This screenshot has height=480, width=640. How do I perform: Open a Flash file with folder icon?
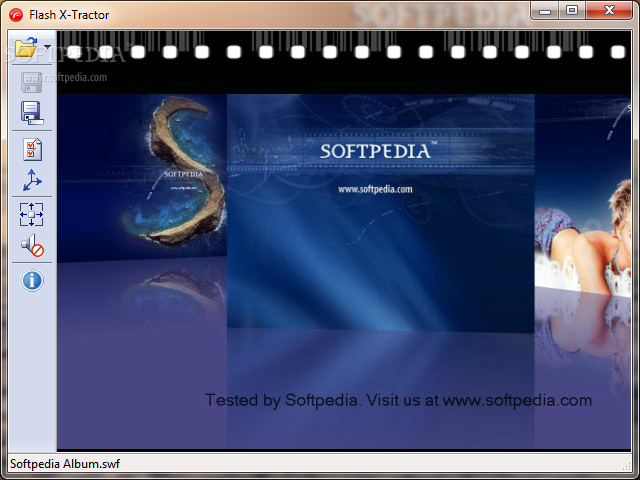tap(26, 47)
